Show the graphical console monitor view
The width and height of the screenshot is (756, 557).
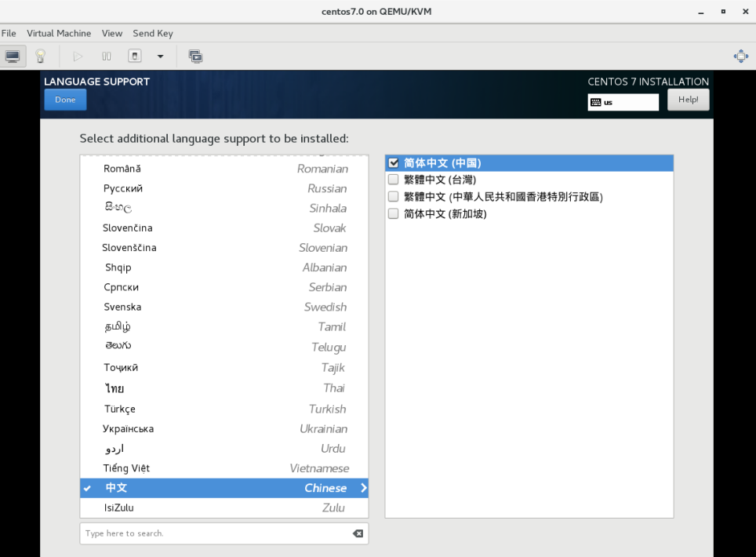tap(13, 56)
